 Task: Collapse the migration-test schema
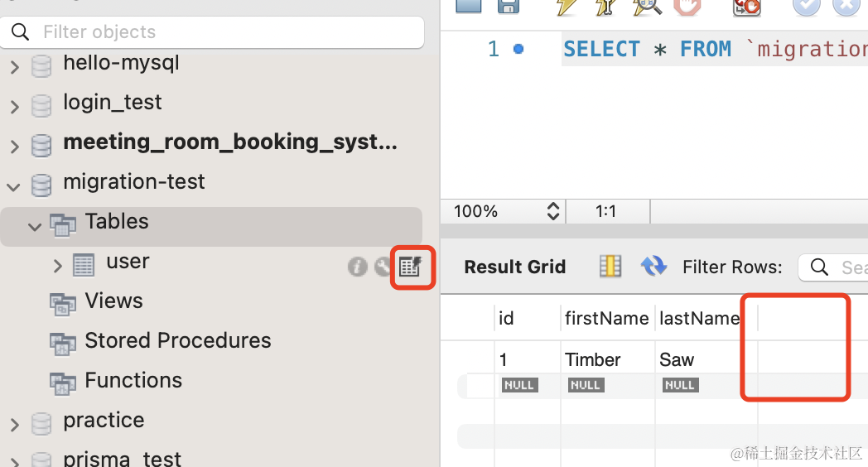click(x=15, y=185)
